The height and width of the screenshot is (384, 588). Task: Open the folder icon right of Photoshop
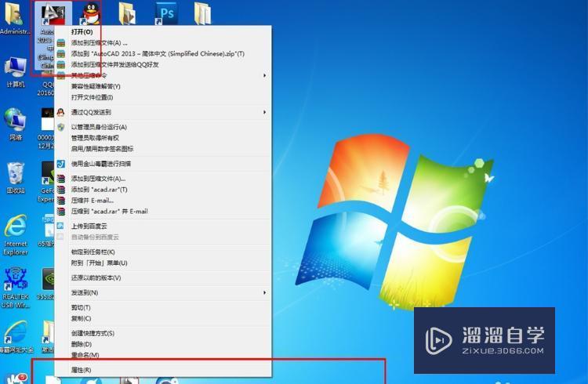click(x=203, y=13)
